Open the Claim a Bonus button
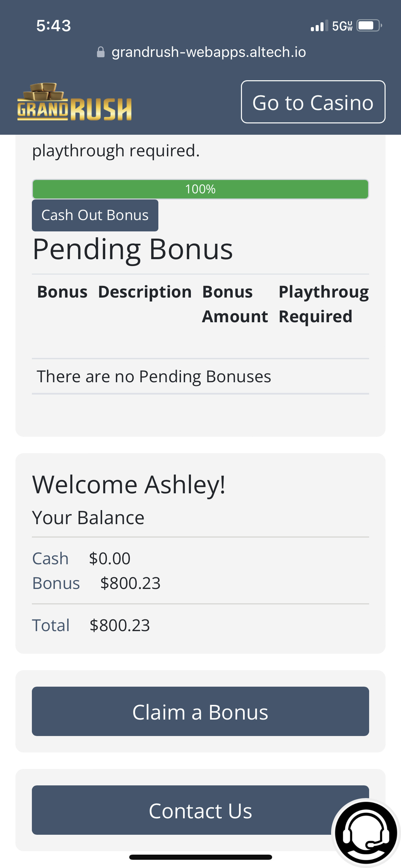 (200, 711)
